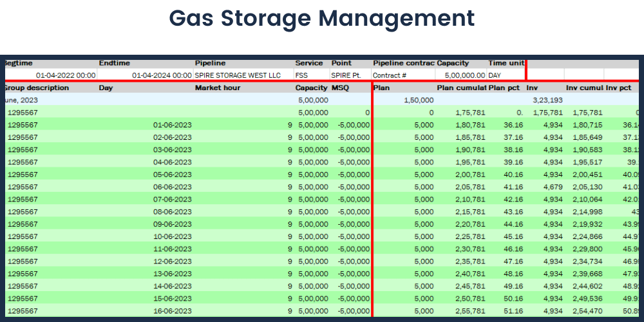The image size is (644, 322).
Task: Click the 01-06-2023 day cell
Action: click(x=173, y=125)
